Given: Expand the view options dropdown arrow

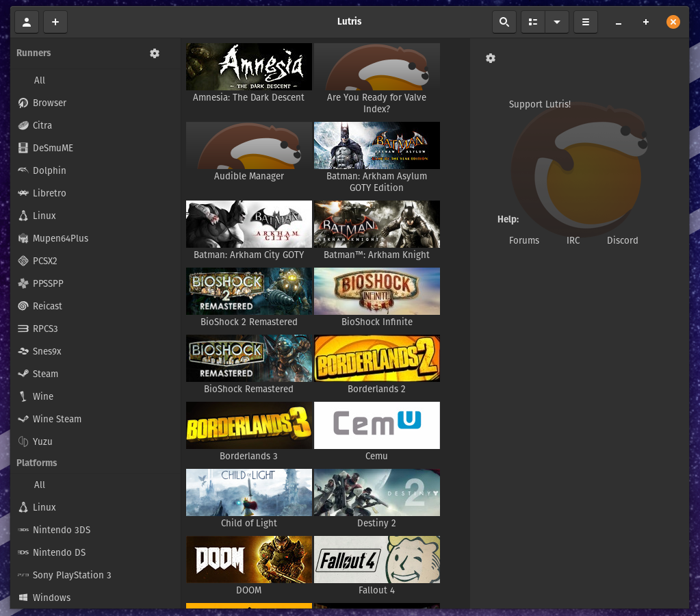Looking at the screenshot, I should coord(557,23).
